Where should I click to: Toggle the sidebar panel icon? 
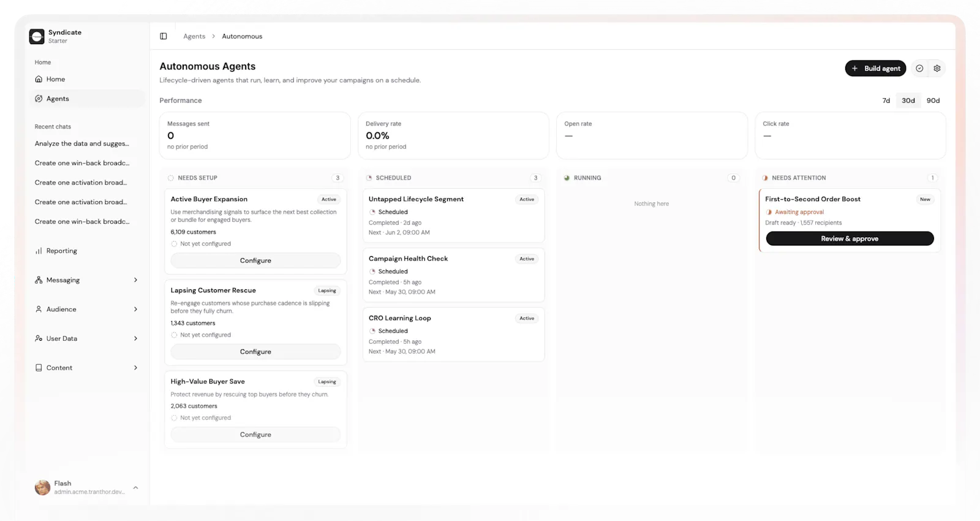[164, 36]
